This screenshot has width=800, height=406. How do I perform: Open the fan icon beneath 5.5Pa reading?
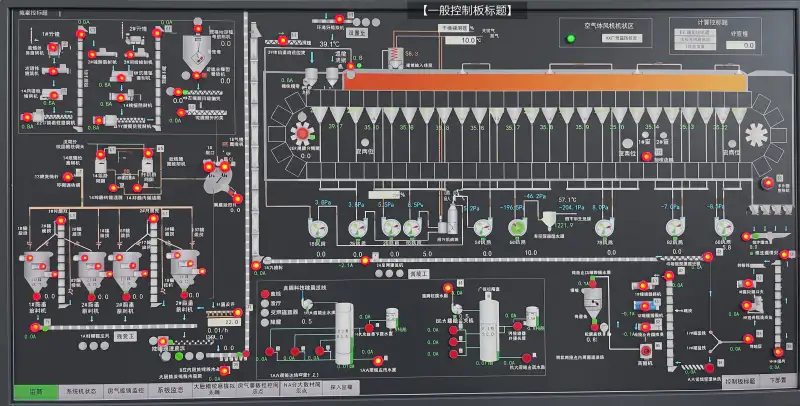[x=391, y=227]
